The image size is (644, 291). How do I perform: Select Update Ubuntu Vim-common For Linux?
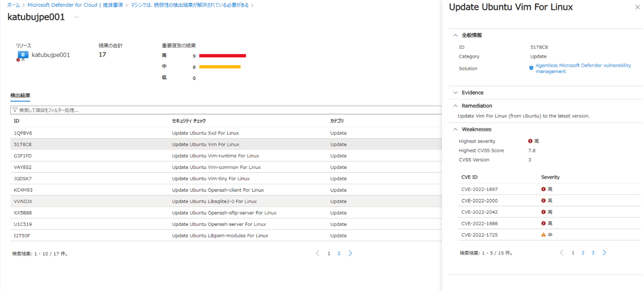[x=226, y=167]
